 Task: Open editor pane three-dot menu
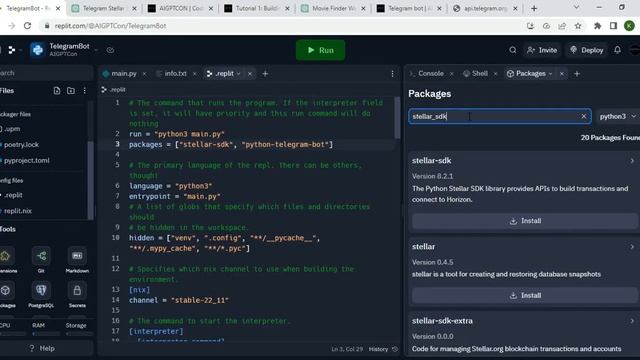pyautogui.click(x=392, y=74)
